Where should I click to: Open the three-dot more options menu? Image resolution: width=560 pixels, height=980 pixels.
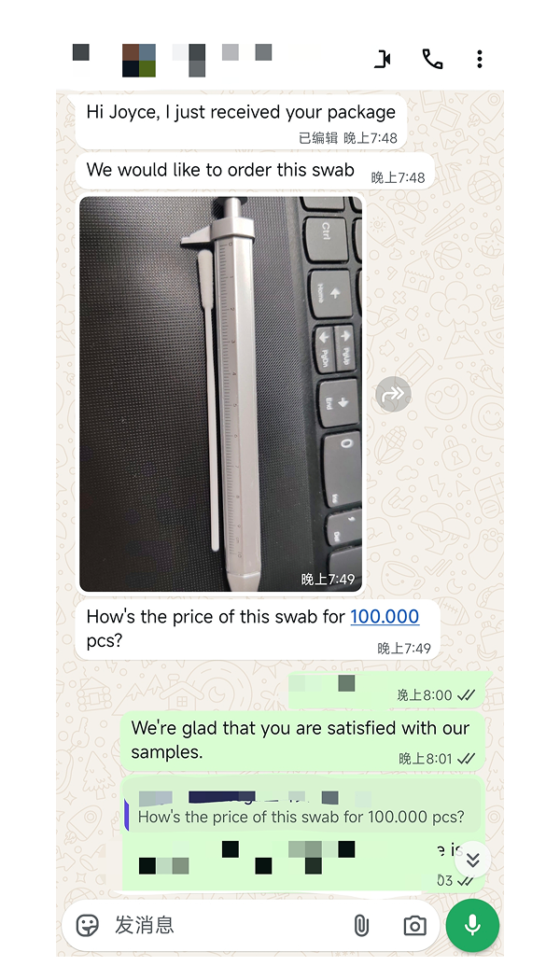(480, 60)
